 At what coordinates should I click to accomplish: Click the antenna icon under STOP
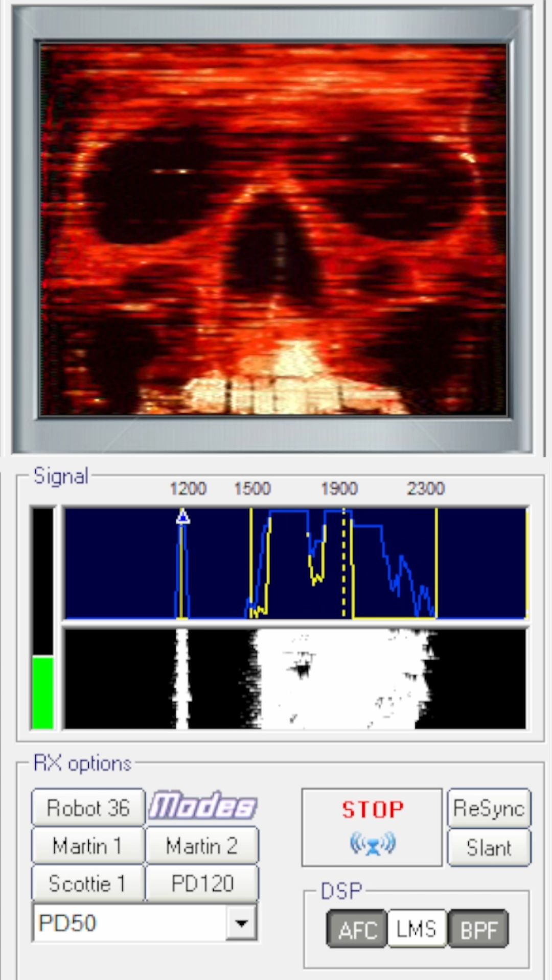click(372, 843)
